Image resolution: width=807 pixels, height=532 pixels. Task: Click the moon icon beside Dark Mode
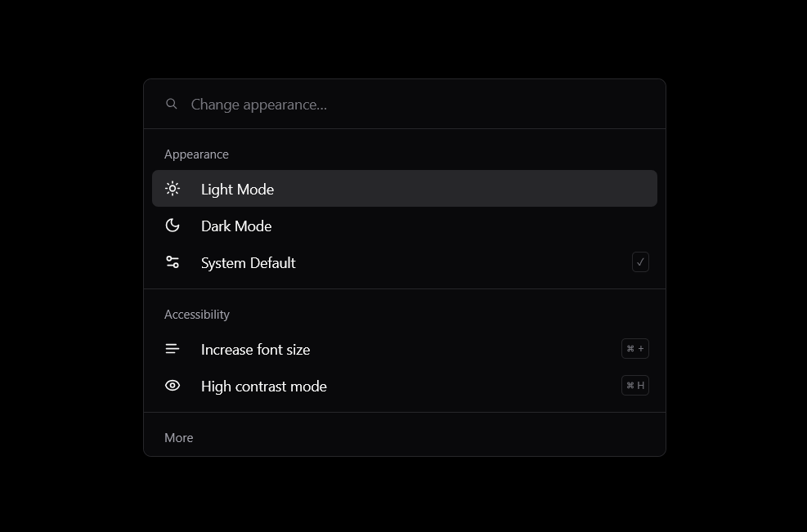click(x=173, y=226)
